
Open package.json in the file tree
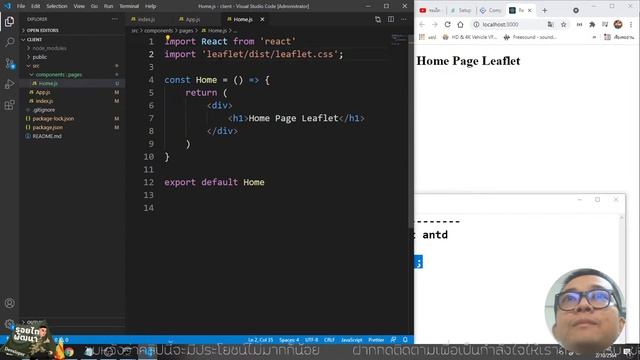click(48, 127)
